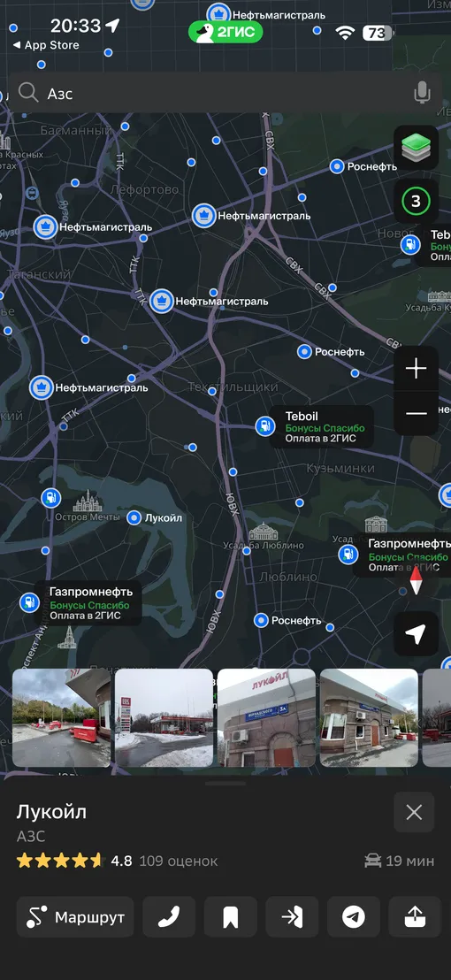Build route with Маршрут button
This screenshot has width=451, height=980.
point(75,917)
